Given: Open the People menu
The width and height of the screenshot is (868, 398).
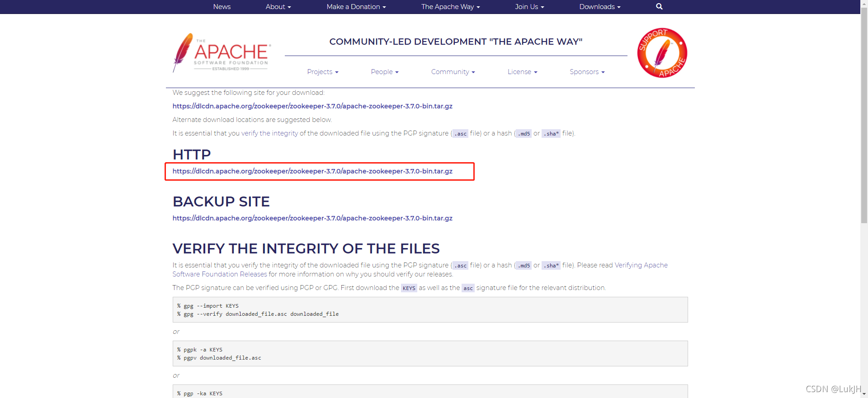Looking at the screenshot, I should click(x=385, y=72).
